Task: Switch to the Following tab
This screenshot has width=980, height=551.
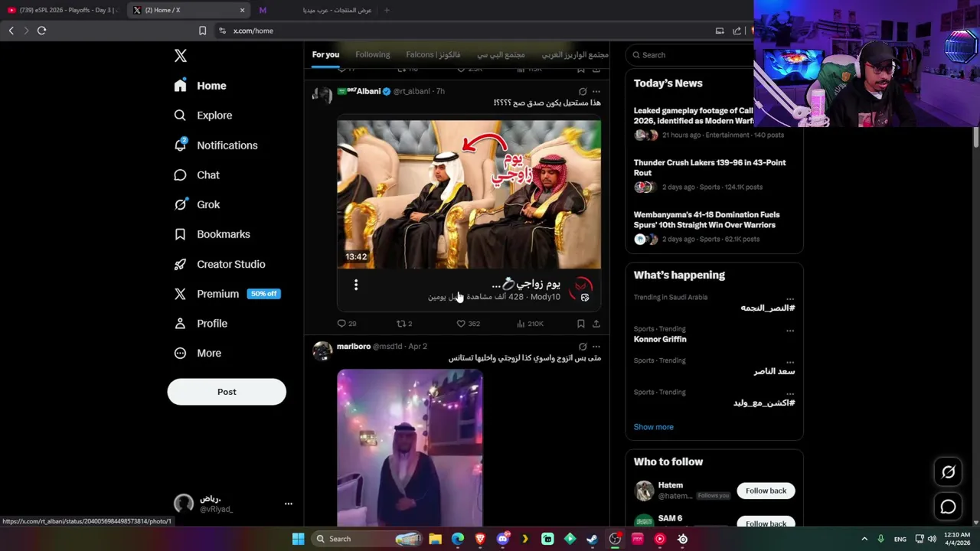Action: click(373, 55)
